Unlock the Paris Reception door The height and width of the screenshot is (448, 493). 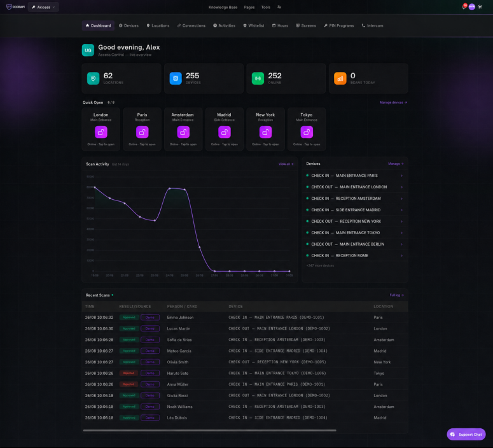[142, 132]
